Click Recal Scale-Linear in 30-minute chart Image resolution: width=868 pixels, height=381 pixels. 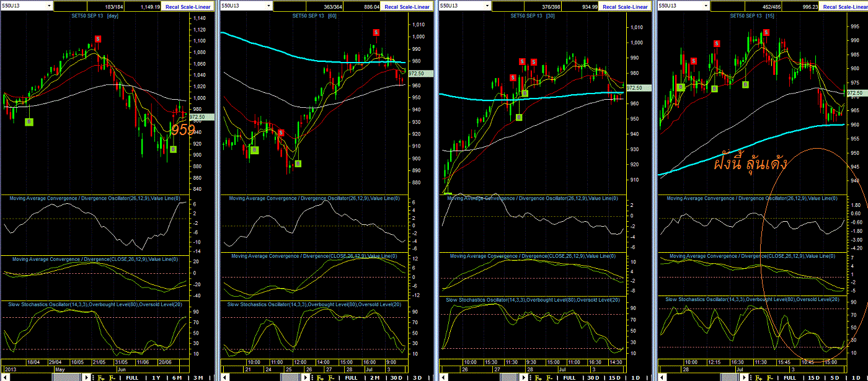click(626, 6)
